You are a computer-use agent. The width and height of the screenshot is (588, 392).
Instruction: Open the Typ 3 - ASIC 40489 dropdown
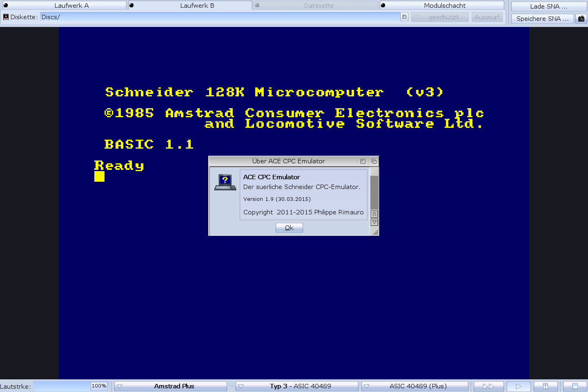[x=297, y=386]
